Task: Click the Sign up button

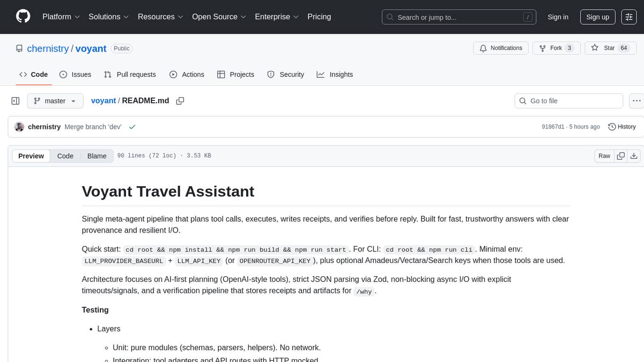Action: click(598, 17)
